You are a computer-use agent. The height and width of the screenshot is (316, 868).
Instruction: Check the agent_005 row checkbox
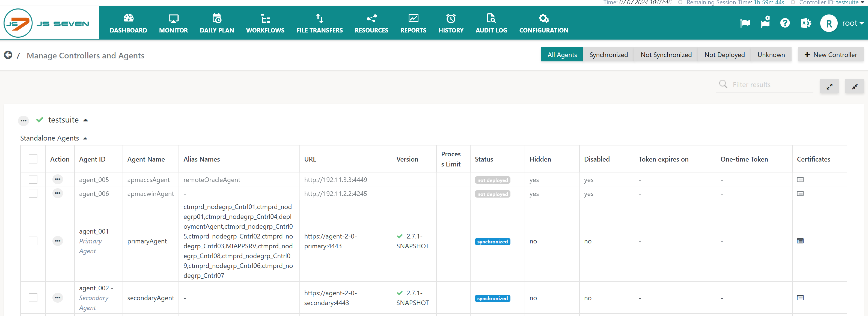point(33,179)
